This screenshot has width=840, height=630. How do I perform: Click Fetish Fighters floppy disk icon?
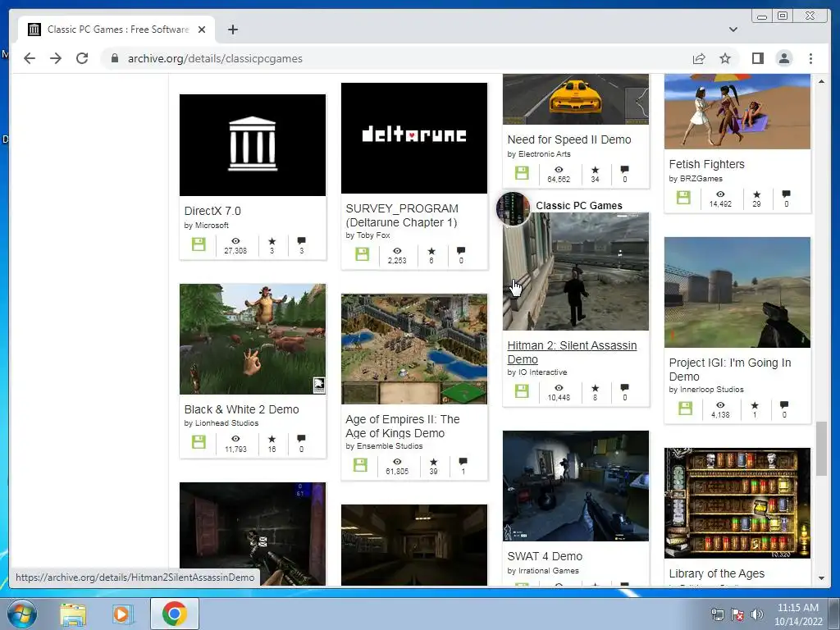683,197
